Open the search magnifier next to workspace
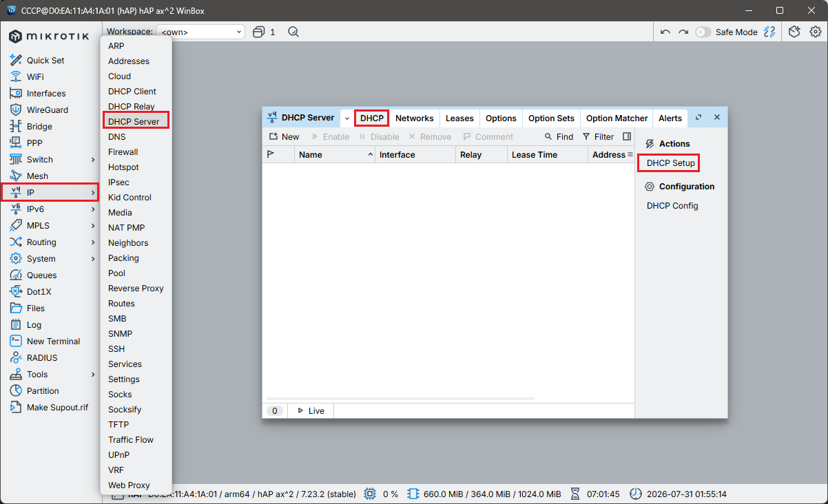Viewport: 828px width, 504px height. [293, 32]
